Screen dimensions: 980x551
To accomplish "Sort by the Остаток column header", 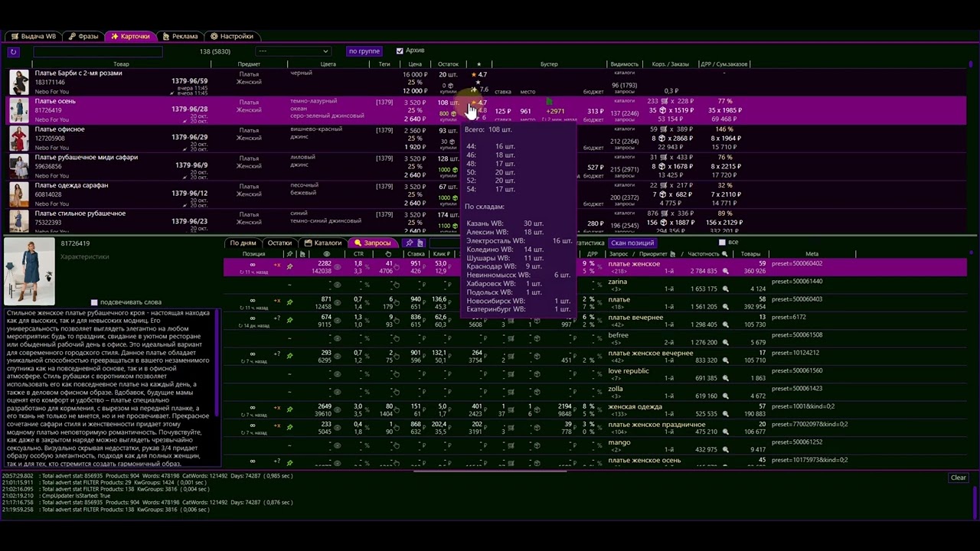I will (448, 64).
